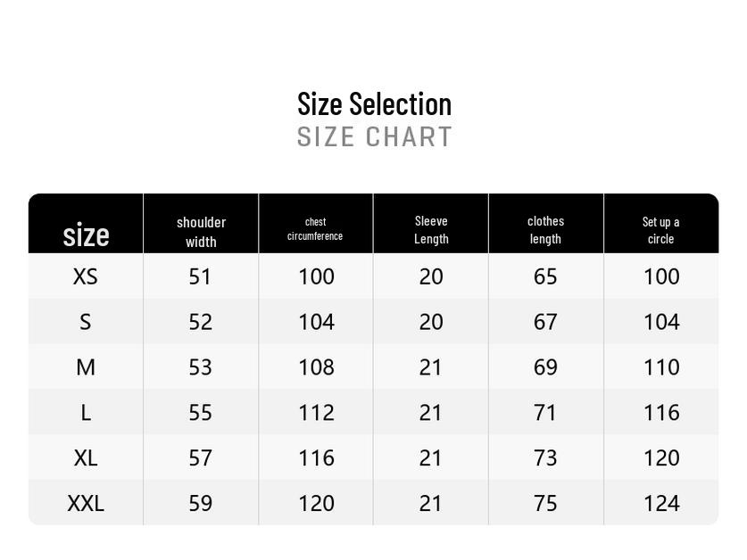Click the clothes length column header

click(x=545, y=229)
